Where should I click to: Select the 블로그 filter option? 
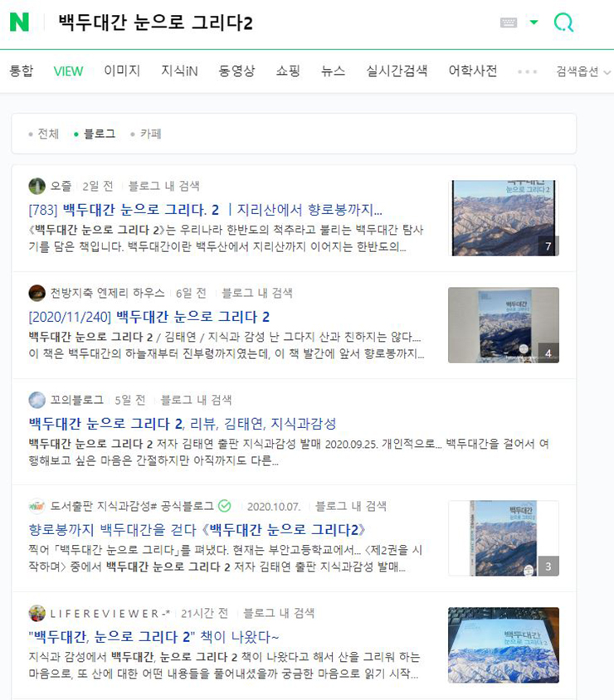[x=95, y=134]
